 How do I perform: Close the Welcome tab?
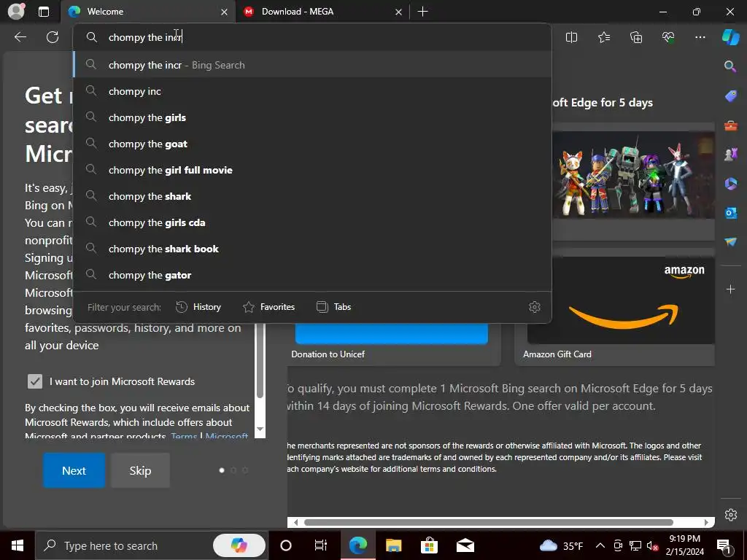225,12
